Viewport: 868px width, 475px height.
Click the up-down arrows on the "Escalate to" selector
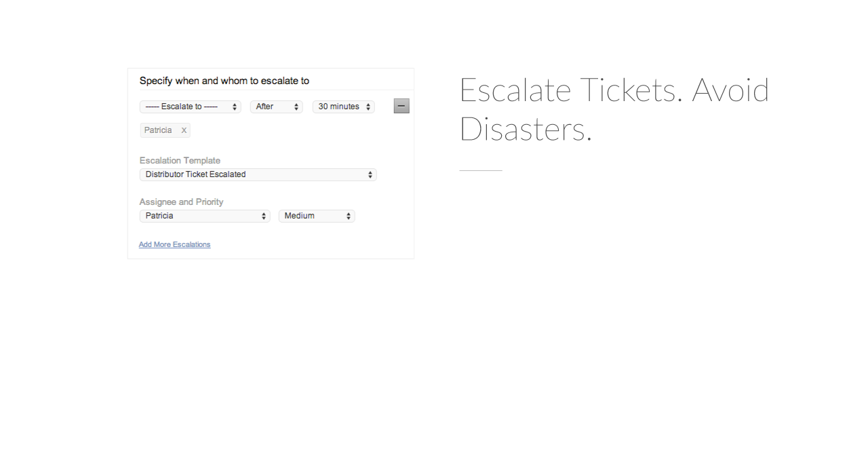pyautogui.click(x=235, y=107)
